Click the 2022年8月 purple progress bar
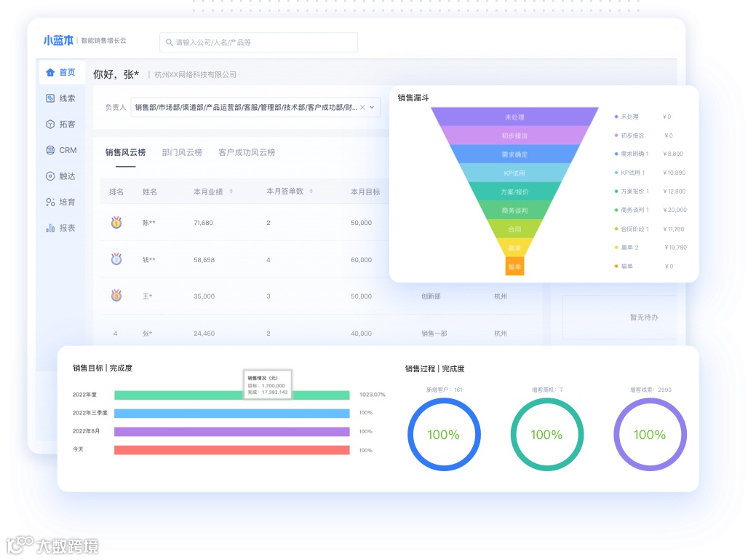The height and width of the screenshot is (560, 756). point(232,432)
